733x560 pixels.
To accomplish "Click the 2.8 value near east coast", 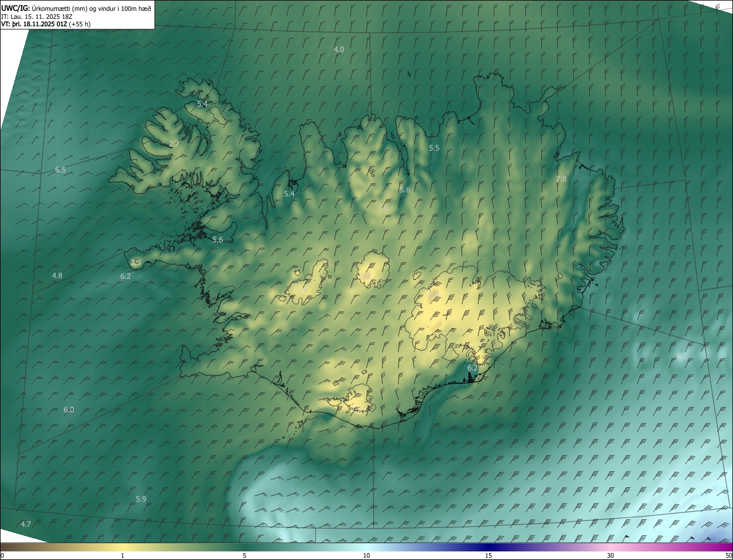I will click(561, 179).
